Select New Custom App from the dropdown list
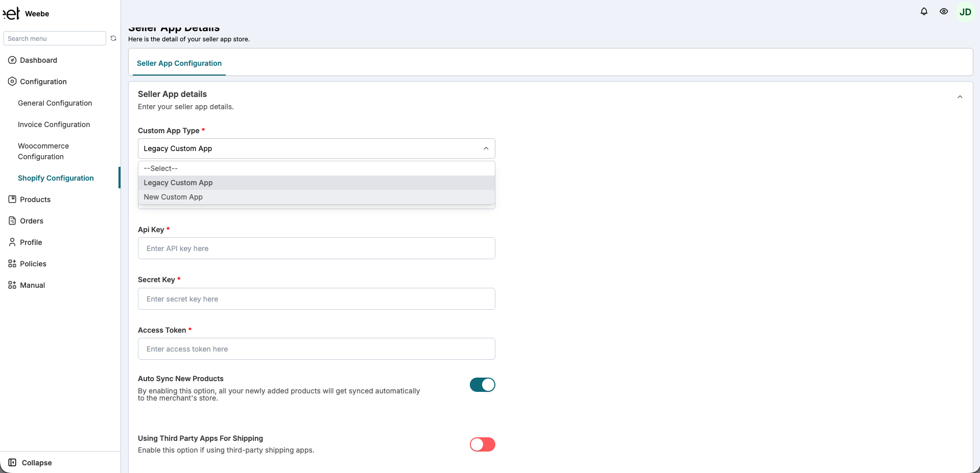 coord(173,197)
